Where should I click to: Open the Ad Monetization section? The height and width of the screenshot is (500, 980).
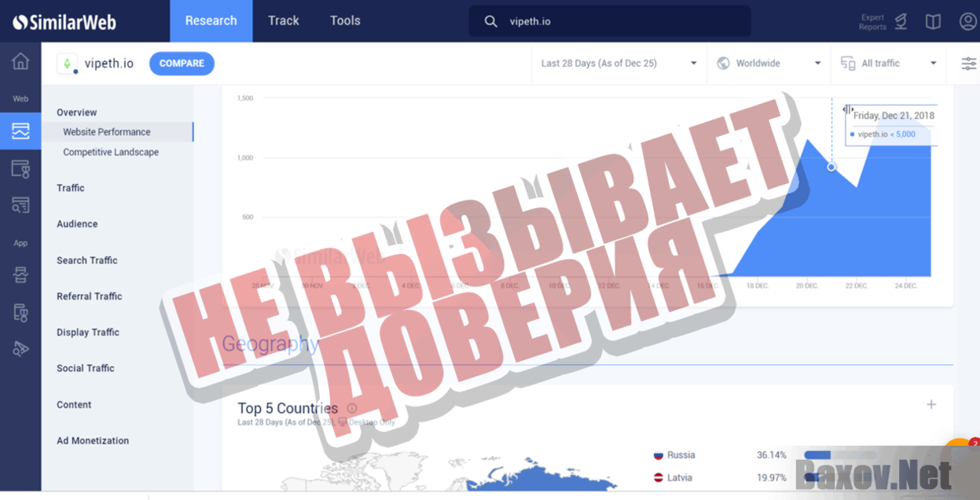tap(93, 441)
